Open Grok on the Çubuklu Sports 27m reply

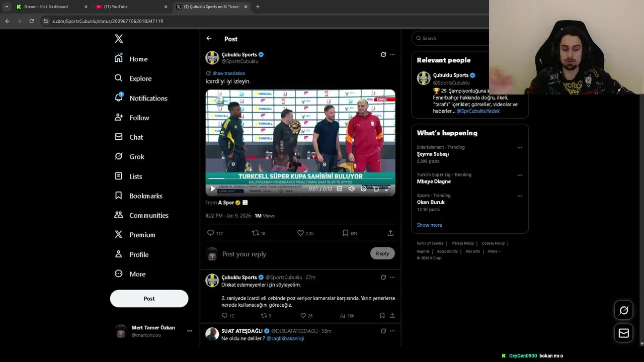point(383,277)
